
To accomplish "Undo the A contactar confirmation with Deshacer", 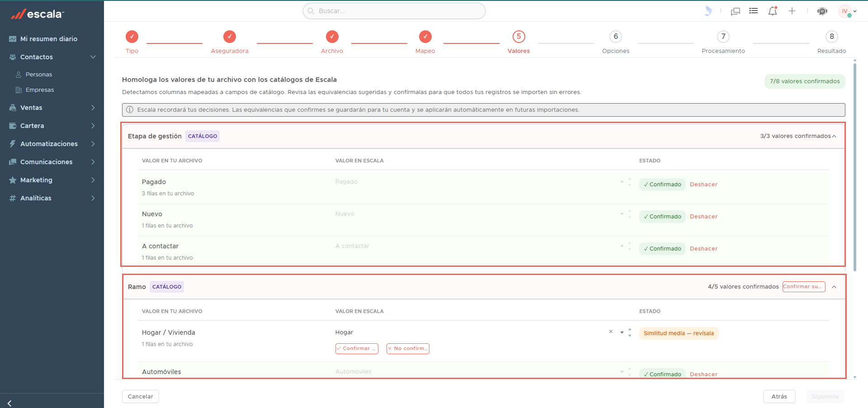I will tap(703, 249).
